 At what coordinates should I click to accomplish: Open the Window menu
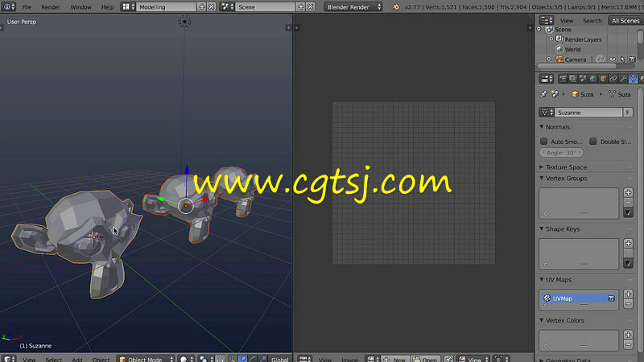click(x=81, y=7)
